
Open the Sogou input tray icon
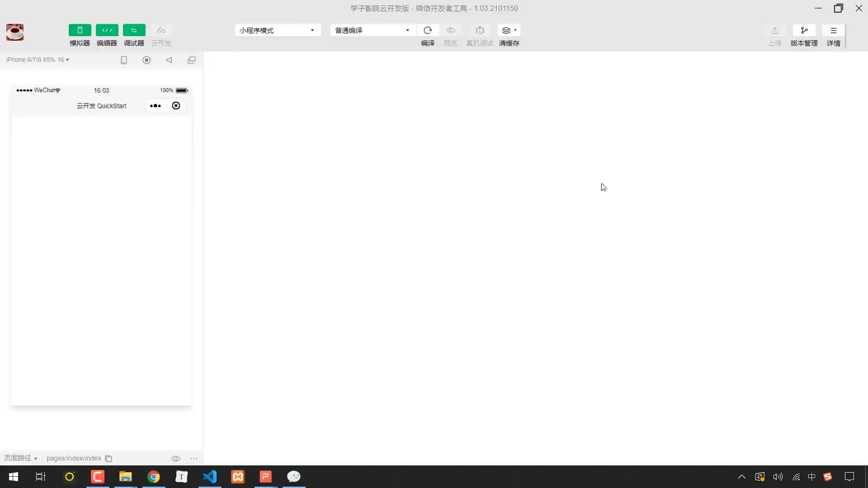[x=828, y=477]
